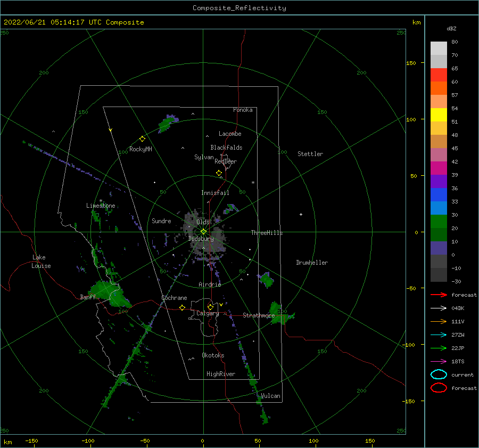Click the Olds label
The width and height of the screenshot is (479, 448).
(203, 222)
